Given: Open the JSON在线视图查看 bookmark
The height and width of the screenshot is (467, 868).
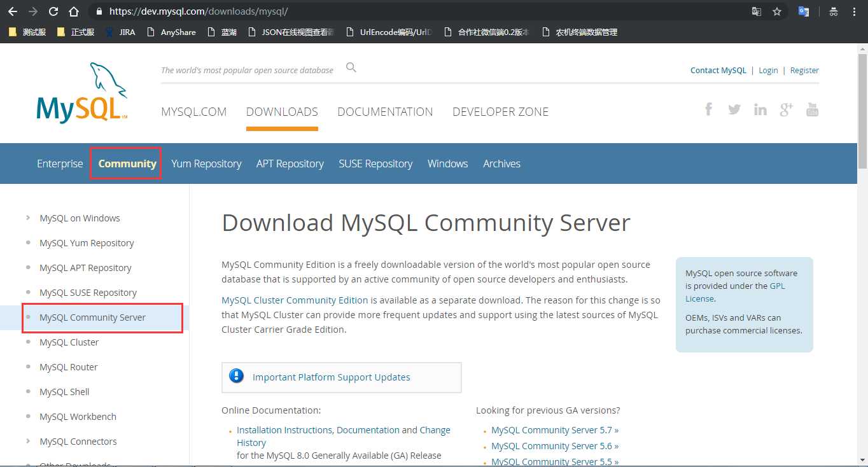Looking at the screenshot, I should (x=291, y=32).
